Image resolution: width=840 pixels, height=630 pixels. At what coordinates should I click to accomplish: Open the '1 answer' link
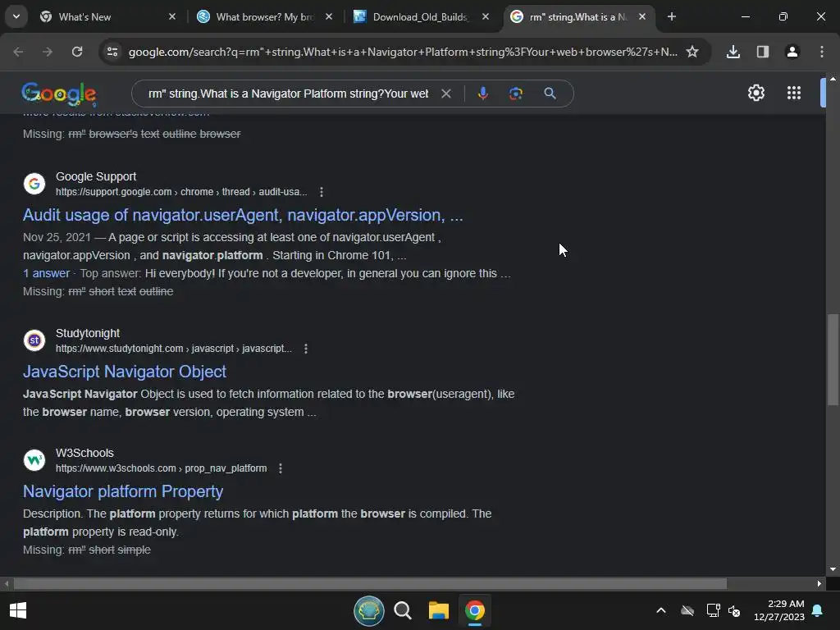coord(47,273)
